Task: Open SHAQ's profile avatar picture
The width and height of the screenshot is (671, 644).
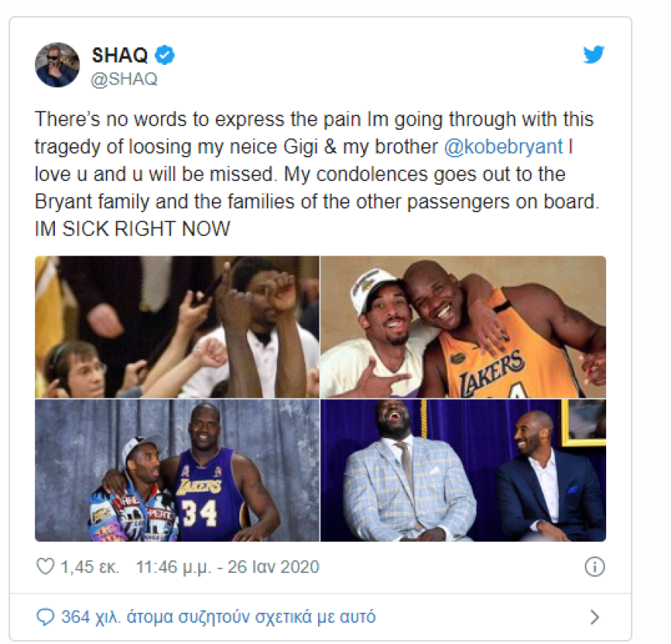Action: [x=57, y=65]
